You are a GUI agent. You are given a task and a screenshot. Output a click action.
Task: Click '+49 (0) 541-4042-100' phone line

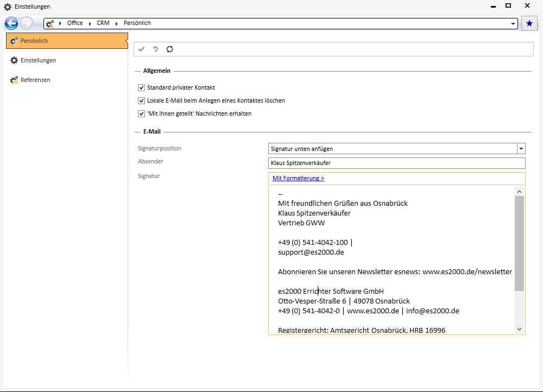[x=315, y=242]
